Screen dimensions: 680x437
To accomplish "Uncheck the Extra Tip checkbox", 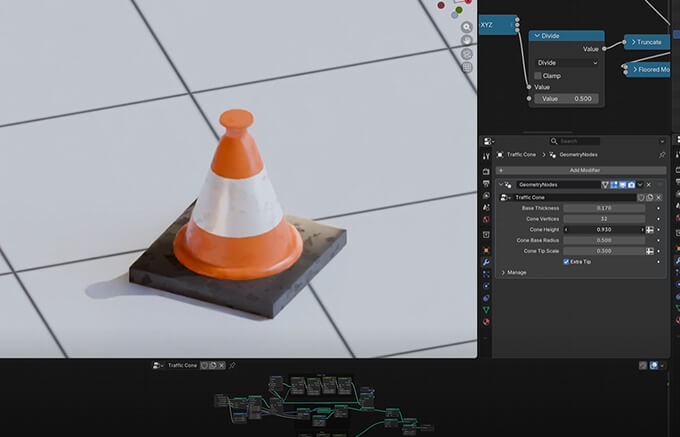I will pyautogui.click(x=567, y=261).
